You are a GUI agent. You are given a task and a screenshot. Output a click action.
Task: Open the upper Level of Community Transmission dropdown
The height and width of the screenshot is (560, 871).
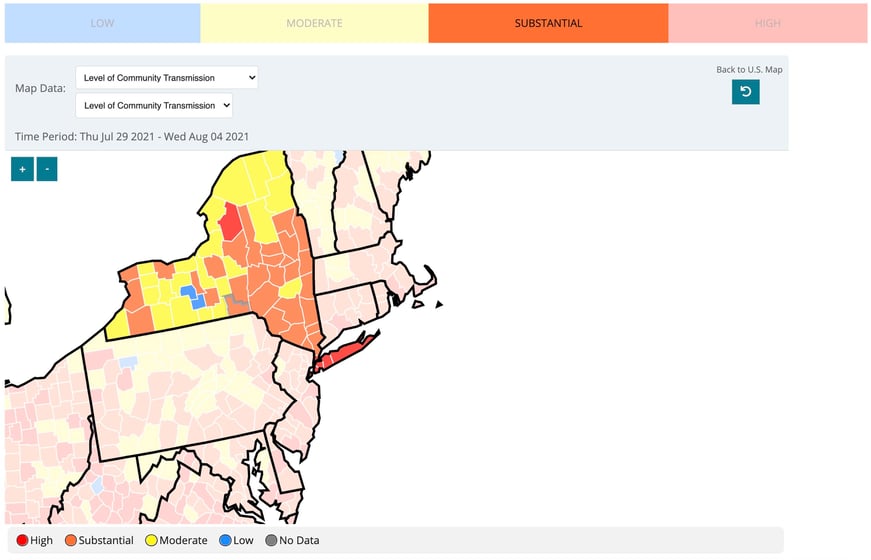[x=167, y=78]
